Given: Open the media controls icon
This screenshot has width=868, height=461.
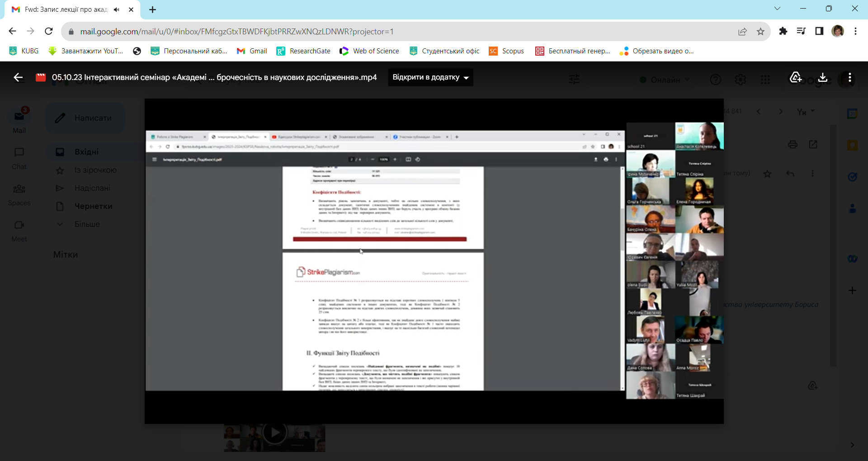Looking at the screenshot, I should tap(801, 31).
